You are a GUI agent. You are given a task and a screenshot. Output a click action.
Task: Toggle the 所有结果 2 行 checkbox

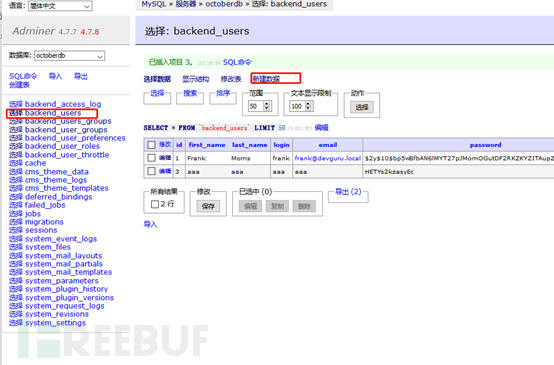click(x=155, y=204)
